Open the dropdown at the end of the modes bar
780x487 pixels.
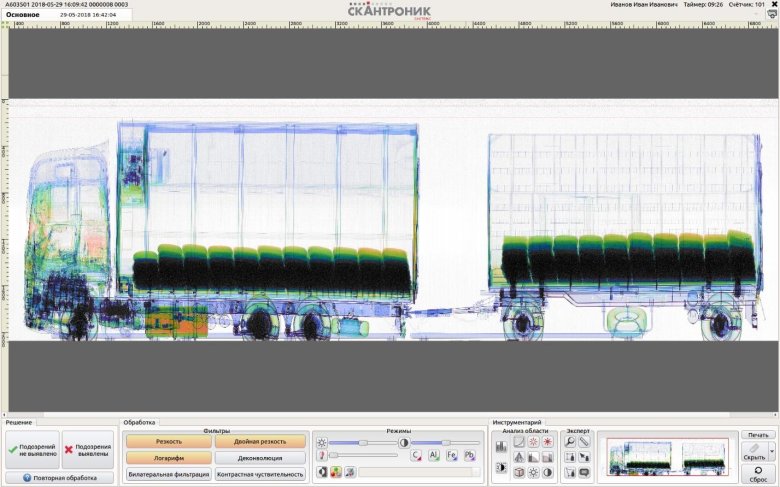coord(476,472)
